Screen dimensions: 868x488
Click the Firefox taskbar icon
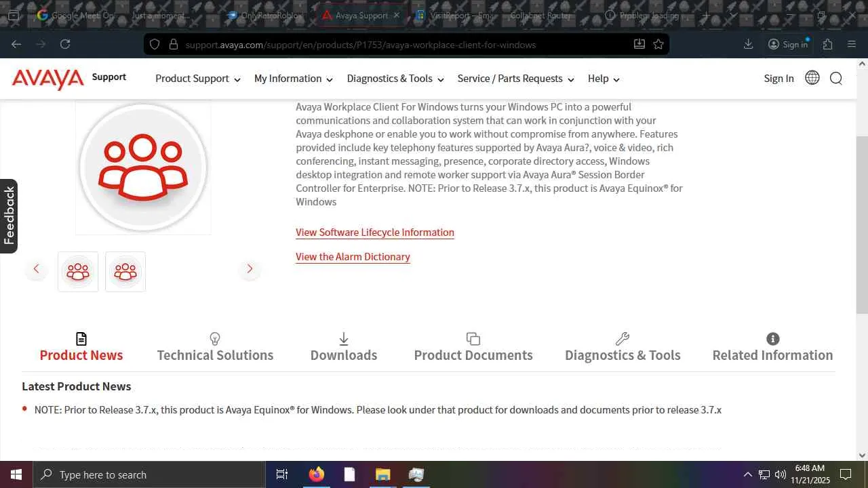coord(316,474)
